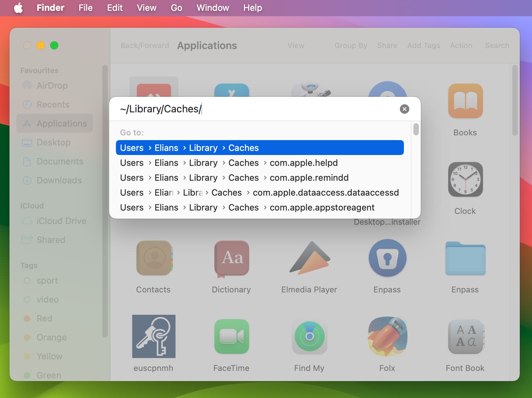The height and width of the screenshot is (398, 532).
Task: Click the Search toolbar item
Action: coord(497,45)
